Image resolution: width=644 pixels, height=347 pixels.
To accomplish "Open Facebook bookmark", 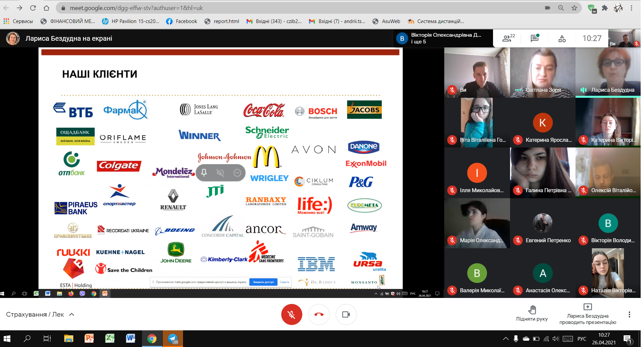I will pyautogui.click(x=182, y=21).
